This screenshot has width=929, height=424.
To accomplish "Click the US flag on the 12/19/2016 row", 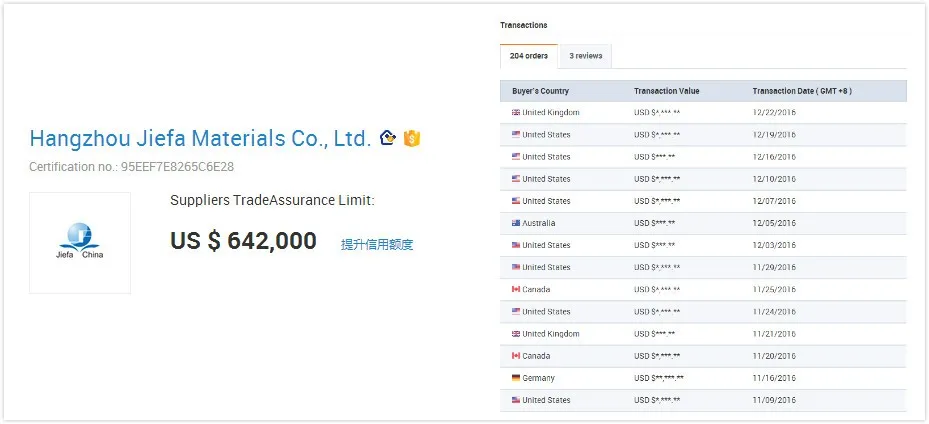I will (516, 134).
